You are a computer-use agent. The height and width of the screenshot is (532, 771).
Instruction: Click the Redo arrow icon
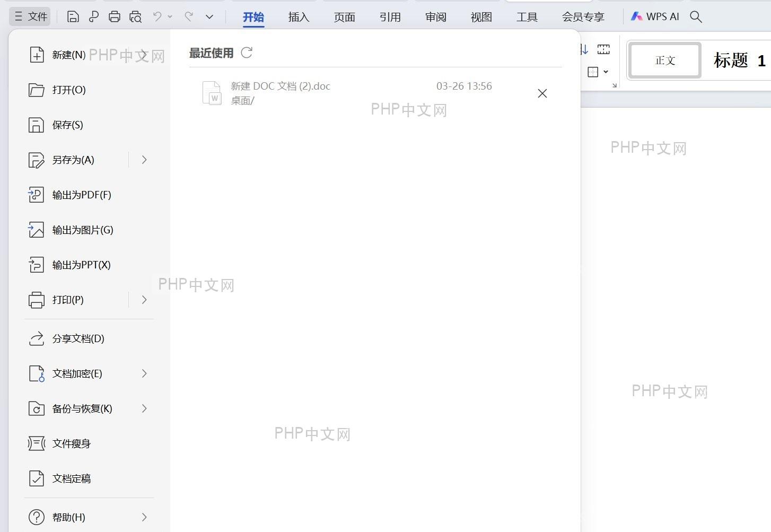pyautogui.click(x=188, y=17)
